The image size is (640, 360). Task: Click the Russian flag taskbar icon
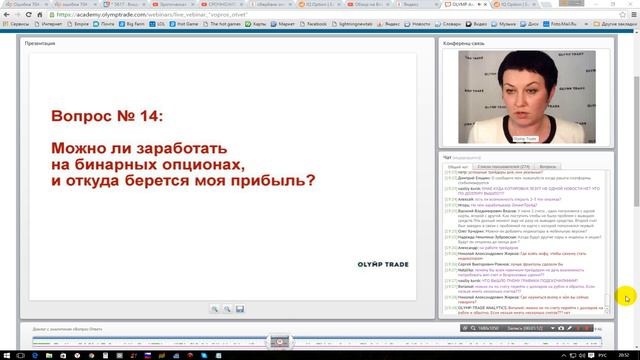point(148,356)
